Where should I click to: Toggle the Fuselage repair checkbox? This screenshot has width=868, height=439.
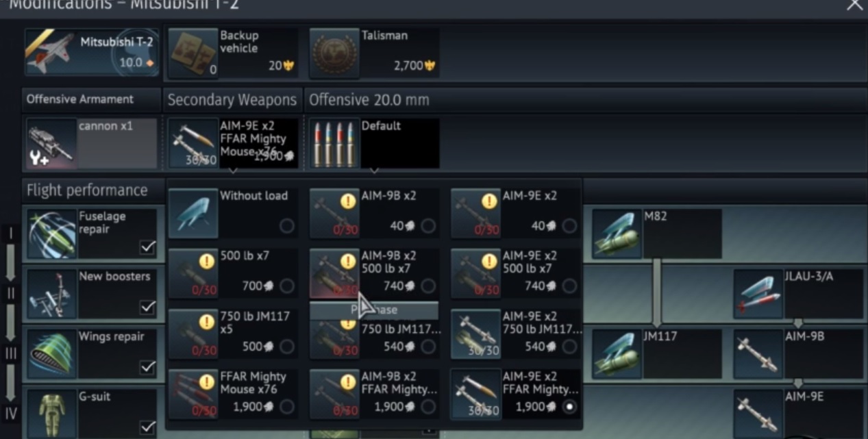point(147,247)
